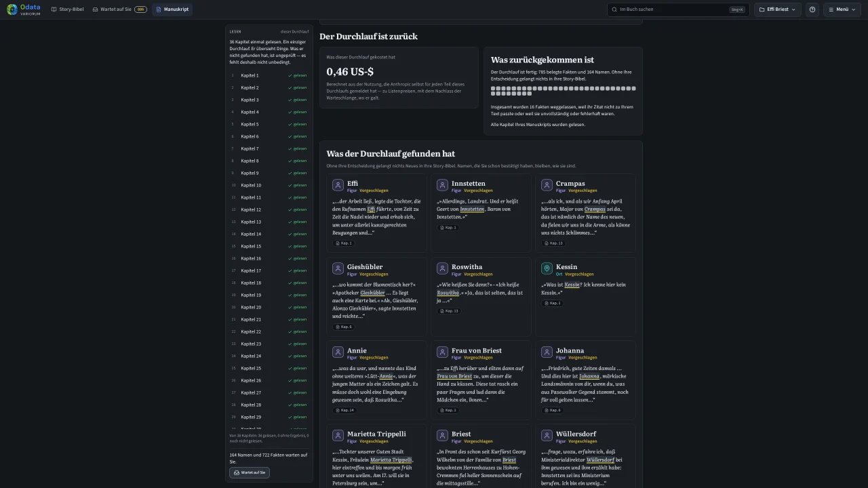Open the Roswitha figure avatar icon
868x488 pixels.
[442, 268]
